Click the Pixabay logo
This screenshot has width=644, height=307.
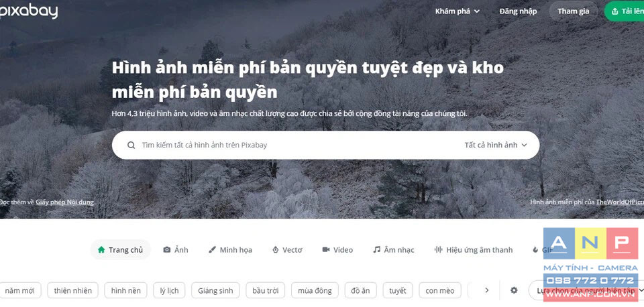pyautogui.click(x=29, y=11)
